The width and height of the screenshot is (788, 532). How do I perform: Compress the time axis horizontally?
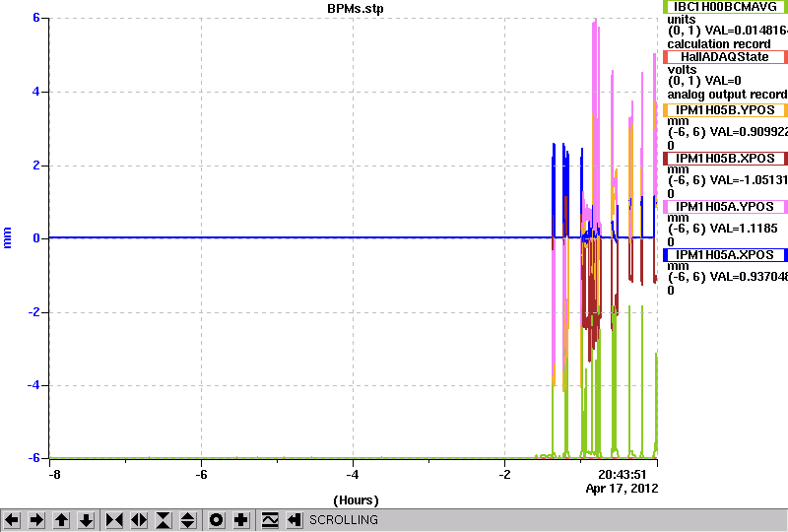click(114, 520)
